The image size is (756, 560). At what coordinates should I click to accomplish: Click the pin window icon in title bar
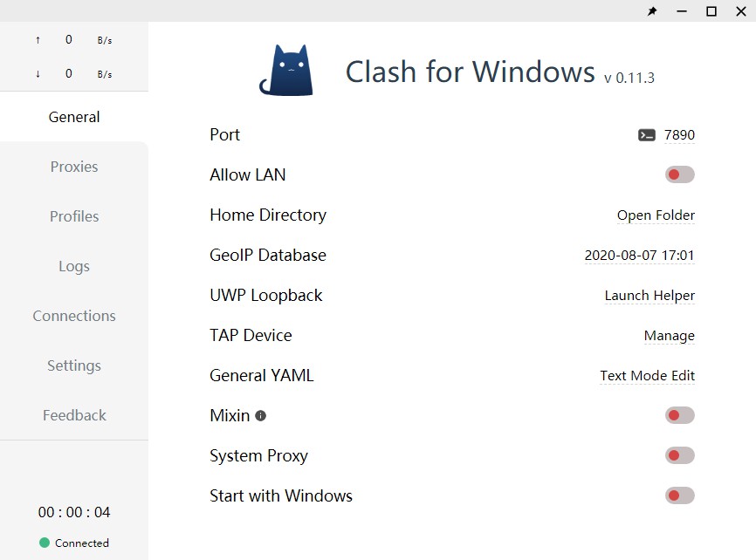click(x=652, y=11)
